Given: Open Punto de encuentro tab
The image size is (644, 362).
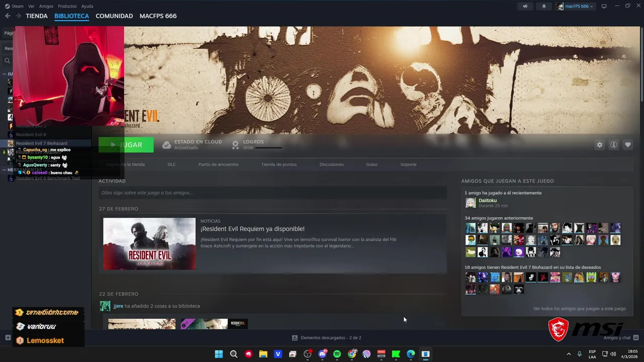Looking at the screenshot, I should [218, 164].
